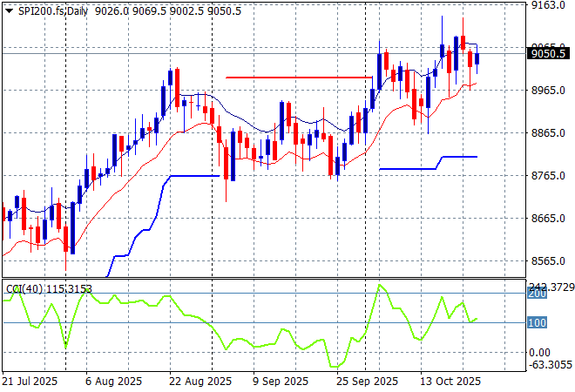This screenshot has width=575, height=392.
Task: Click the 6 Aug 2025 date label
Action: 113,382
